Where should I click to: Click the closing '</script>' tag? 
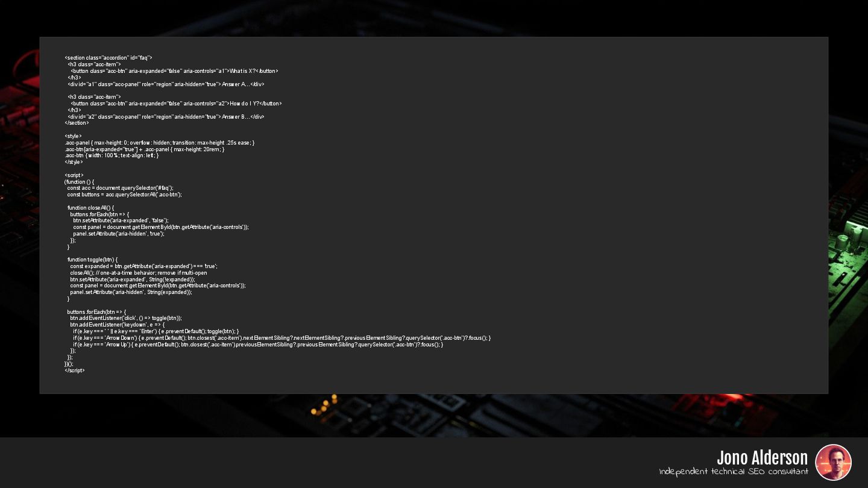(x=75, y=371)
